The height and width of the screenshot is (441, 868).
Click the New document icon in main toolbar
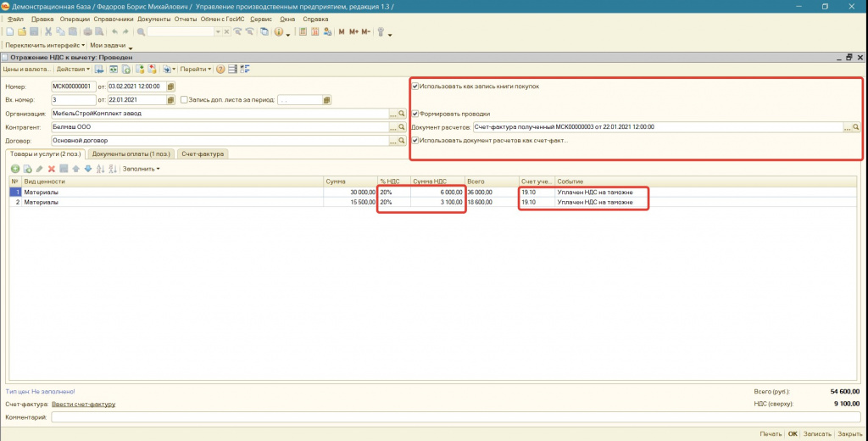[10, 32]
